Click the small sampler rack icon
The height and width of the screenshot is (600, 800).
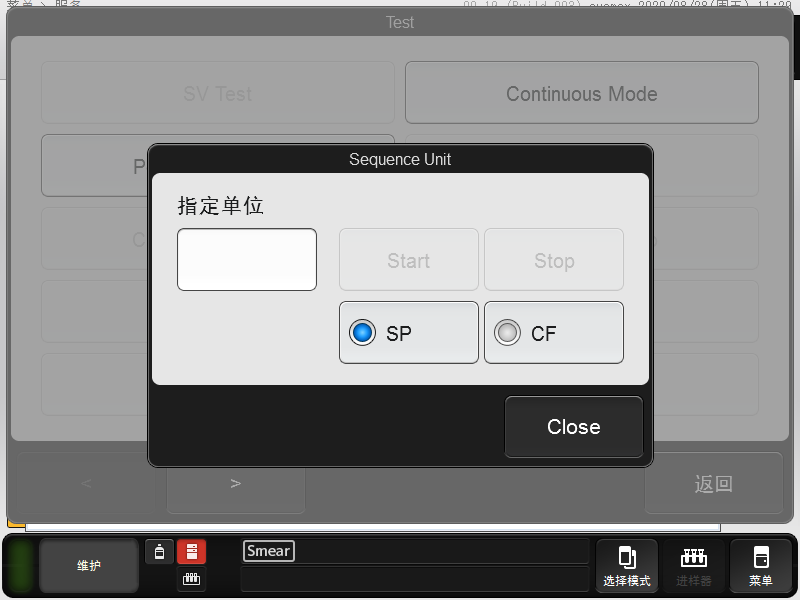click(191, 579)
